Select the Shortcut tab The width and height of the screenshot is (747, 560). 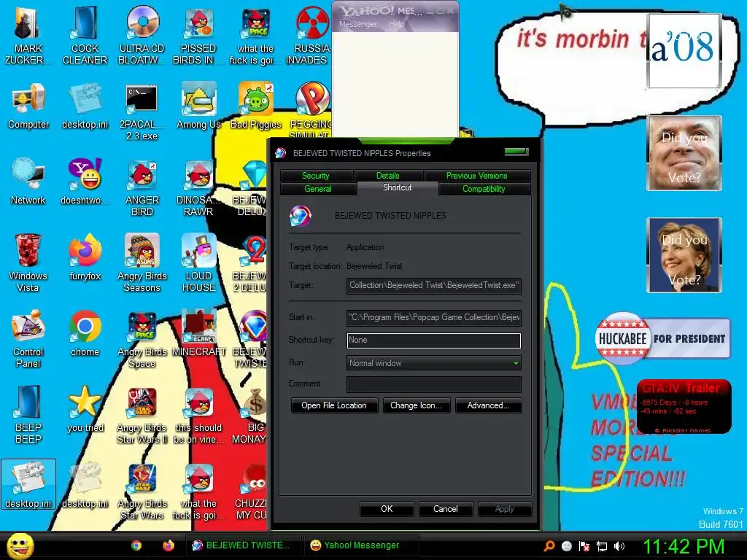pyautogui.click(x=398, y=187)
